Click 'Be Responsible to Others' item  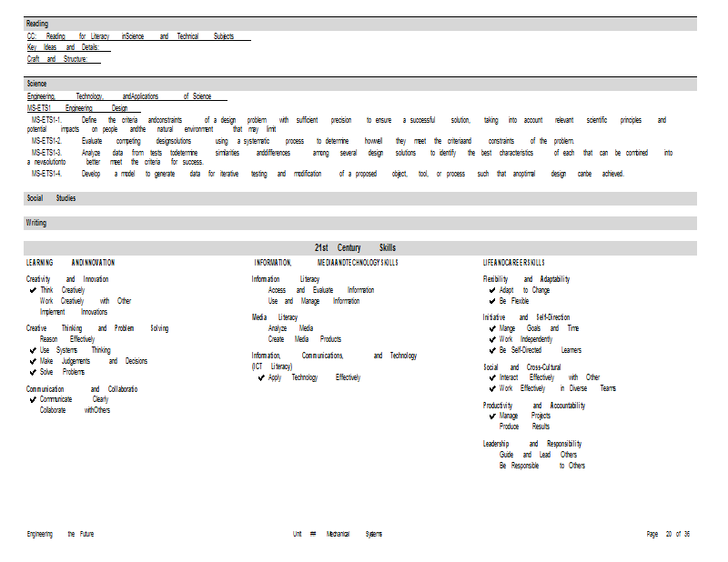[x=542, y=466]
